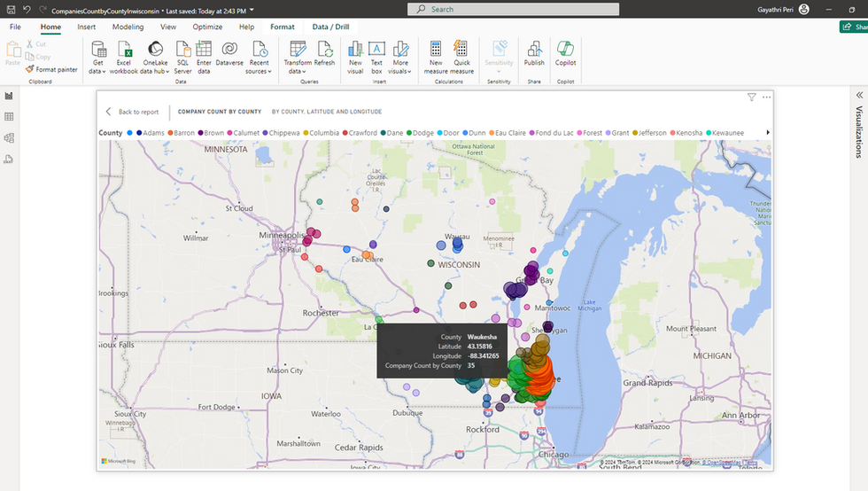Open the Get data menu
Image resolution: width=868 pixels, height=491 pixels.
[98, 57]
